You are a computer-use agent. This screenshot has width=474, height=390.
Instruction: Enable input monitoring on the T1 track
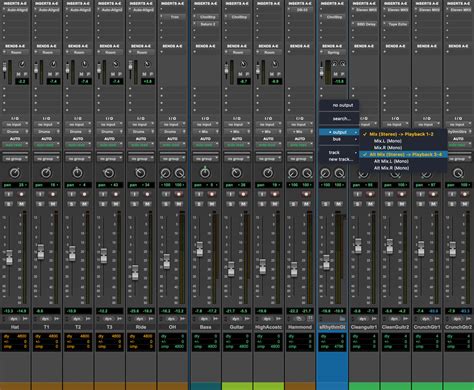pyautogui.click(x=40, y=194)
